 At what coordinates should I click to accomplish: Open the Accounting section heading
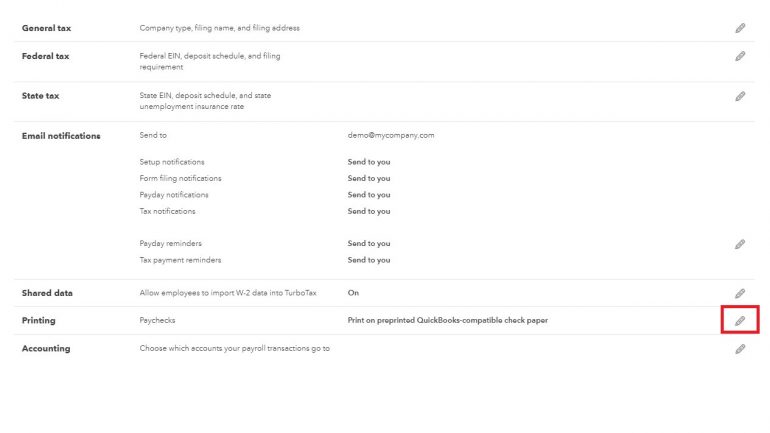tap(46, 349)
